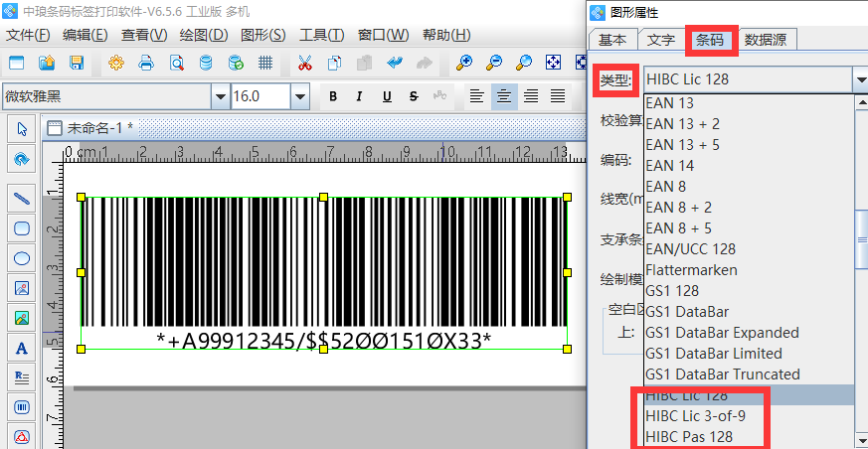
Task: Click the plain magnifier zoom icon
Action: pyautogui.click(x=524, y=63)
